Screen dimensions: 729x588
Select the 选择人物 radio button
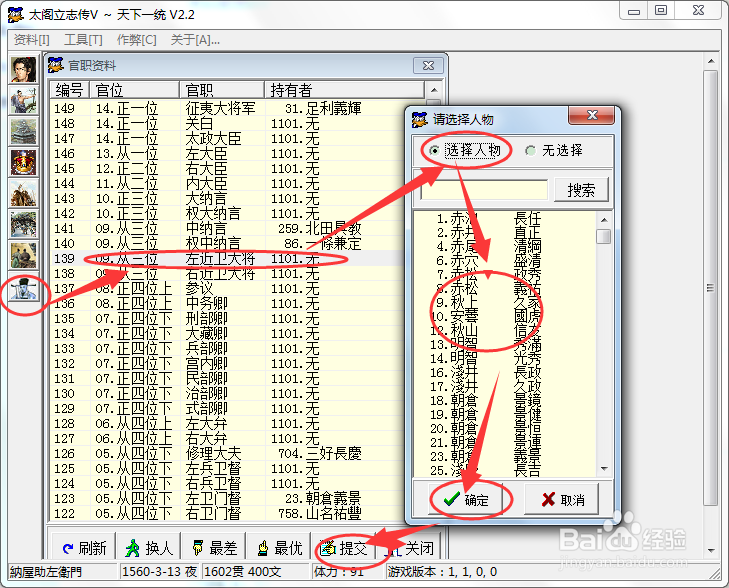pyautogui.click(x=466, y=151)
